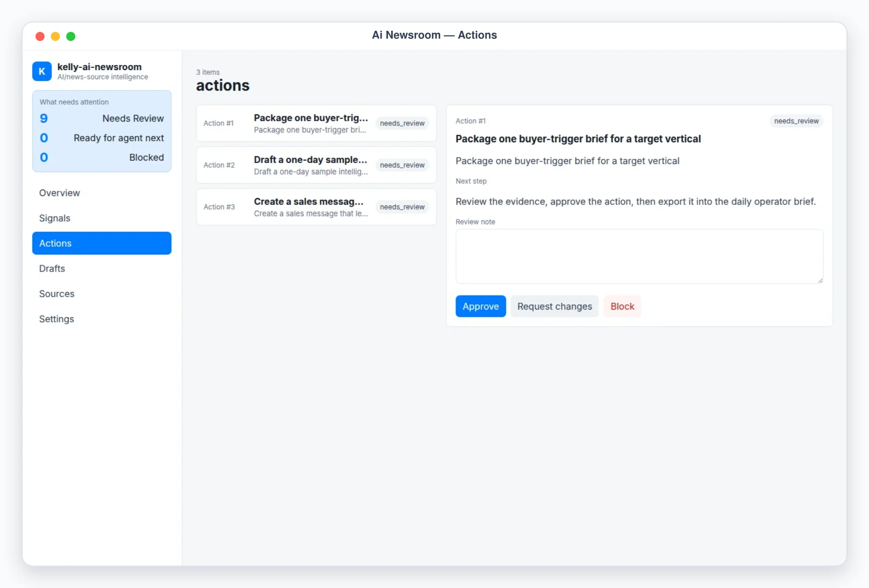Select Action #2 Draft a one-day sample
869x588 pixels.
tap(316, 165)
